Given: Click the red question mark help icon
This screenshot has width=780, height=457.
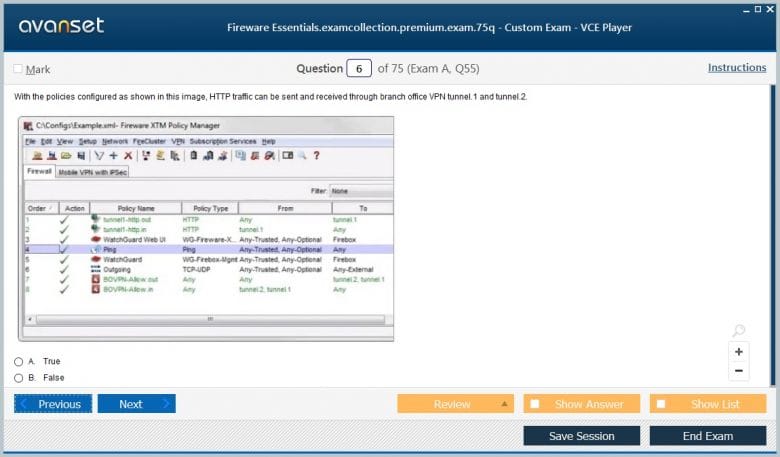Looking at the screenshot, I should coord(316,156).
